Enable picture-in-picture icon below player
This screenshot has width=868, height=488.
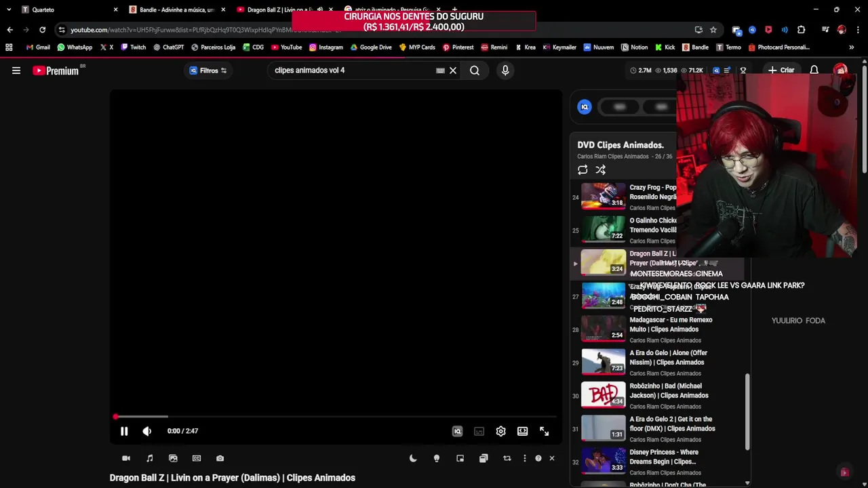tap(460, 458)
